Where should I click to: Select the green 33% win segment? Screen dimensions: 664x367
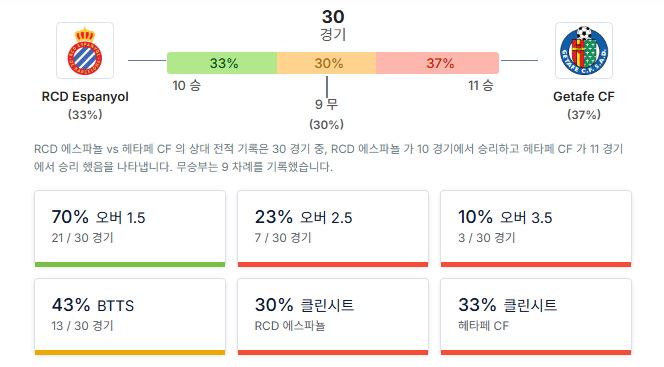pos(222,63)
